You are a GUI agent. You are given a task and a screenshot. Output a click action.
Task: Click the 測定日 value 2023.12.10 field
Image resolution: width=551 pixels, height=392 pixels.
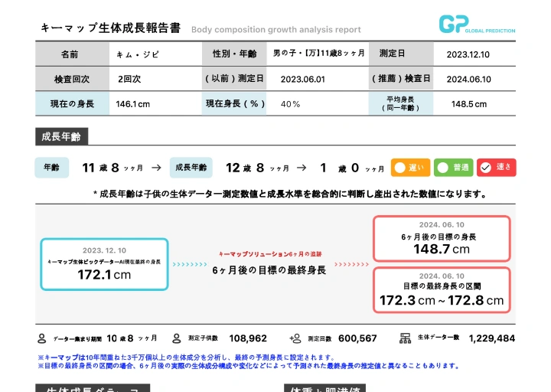[x=468, y=54]
